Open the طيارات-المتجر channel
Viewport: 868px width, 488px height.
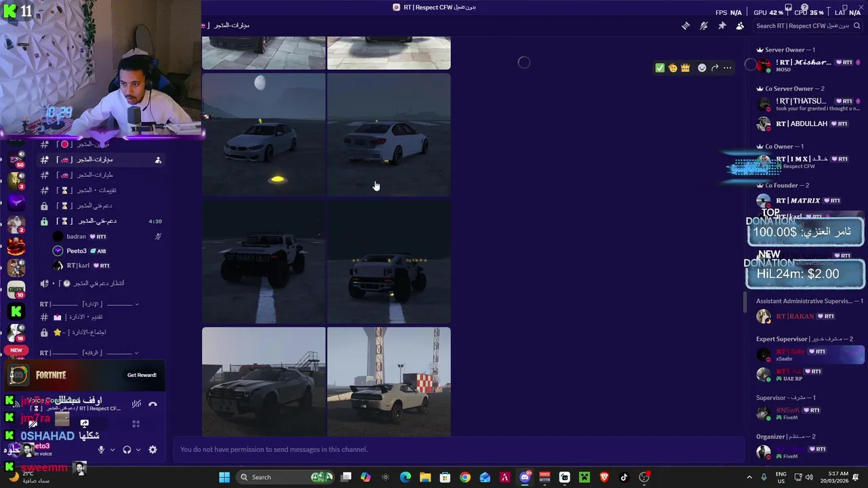(x=102, y=175)
